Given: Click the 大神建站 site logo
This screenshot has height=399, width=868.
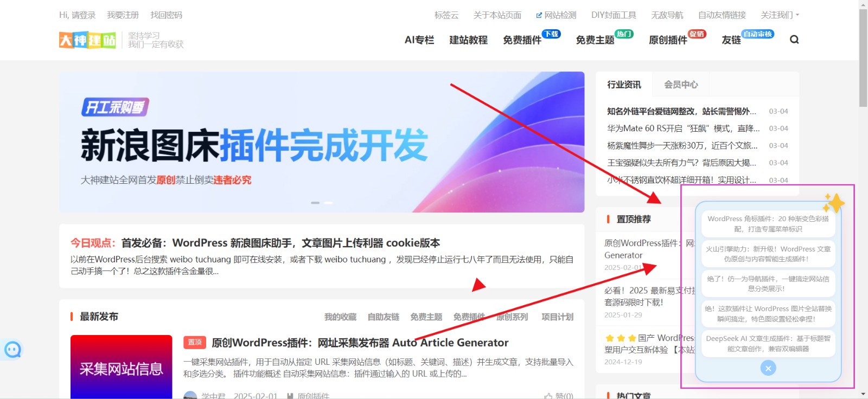Looking at the screenshot, I should 87,40.
